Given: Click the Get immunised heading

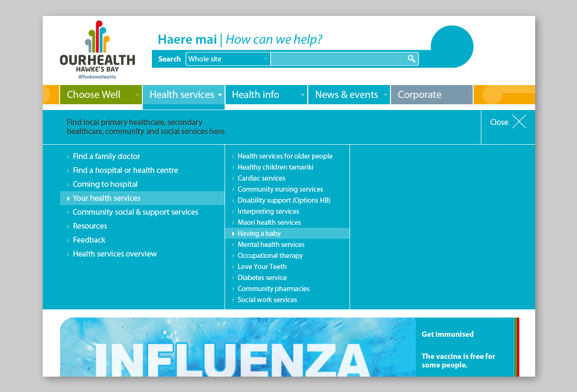Looking at the screenshot, I should pos(448,334).
